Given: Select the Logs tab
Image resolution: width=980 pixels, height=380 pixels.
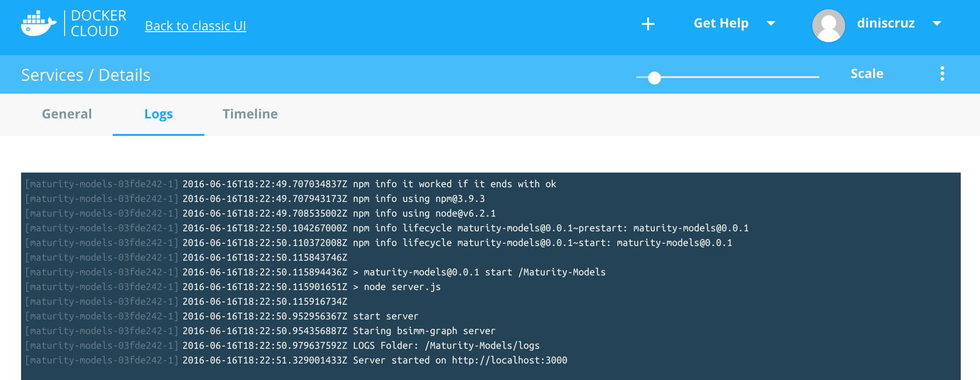Looking at the screenshot, I should pyautogui.click(x=159, y=114).
